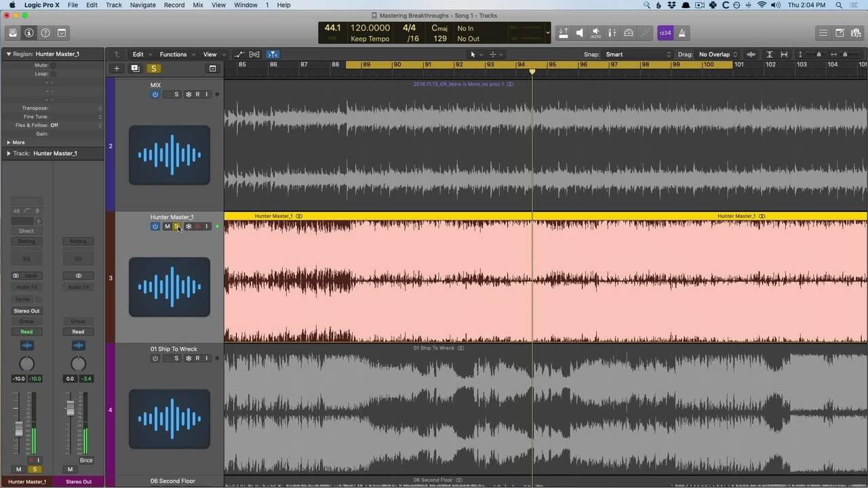Mute the Hunter Master_1 track
The width and height of the screenshot is (868, 488).
point(167,226)
